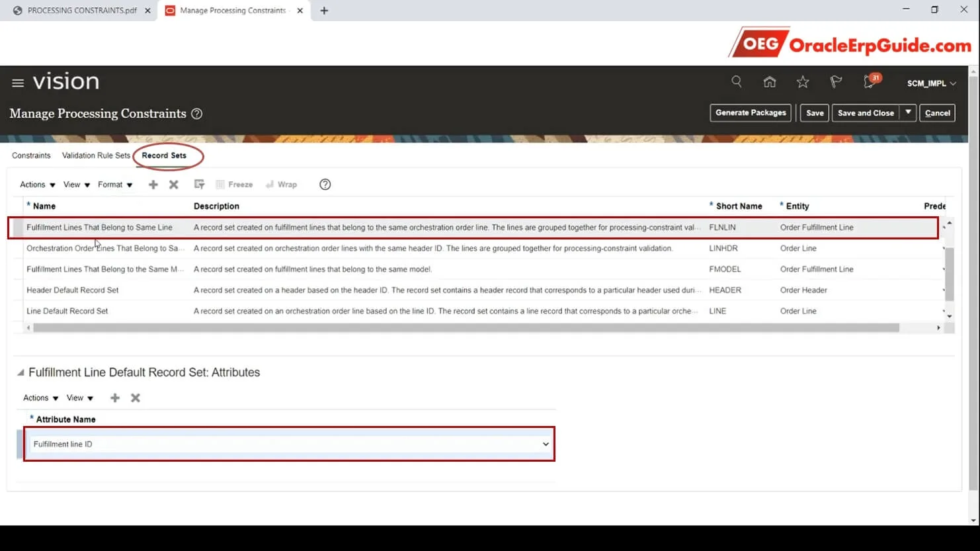Open the record sets table Actions menu
This screenshot has width=980, height=551.
click(x=37, y=185)
